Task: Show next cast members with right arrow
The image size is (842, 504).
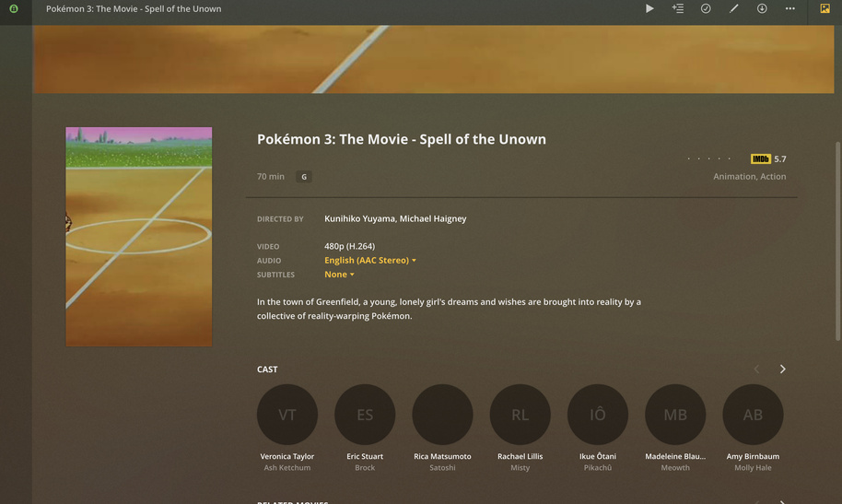Action: tap(782, 369)
